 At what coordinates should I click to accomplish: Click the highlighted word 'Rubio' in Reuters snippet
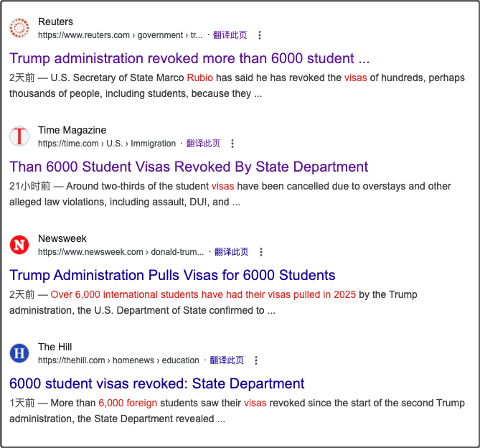click(x=200, y=78)
